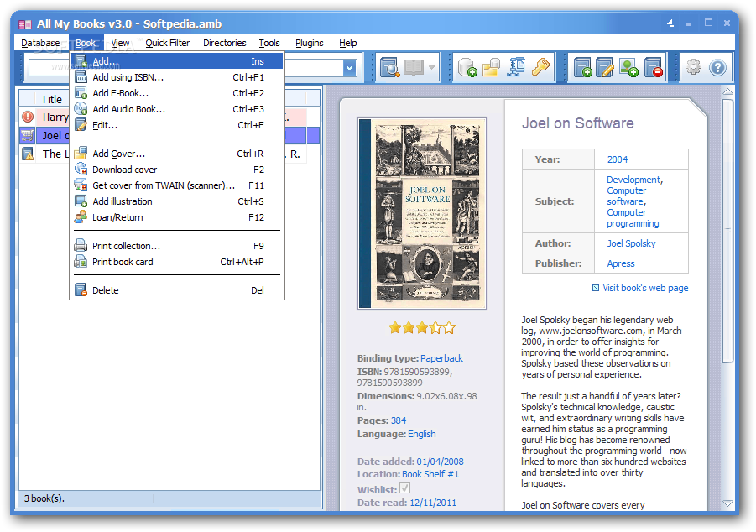Click the English language link

pos(421,434)
